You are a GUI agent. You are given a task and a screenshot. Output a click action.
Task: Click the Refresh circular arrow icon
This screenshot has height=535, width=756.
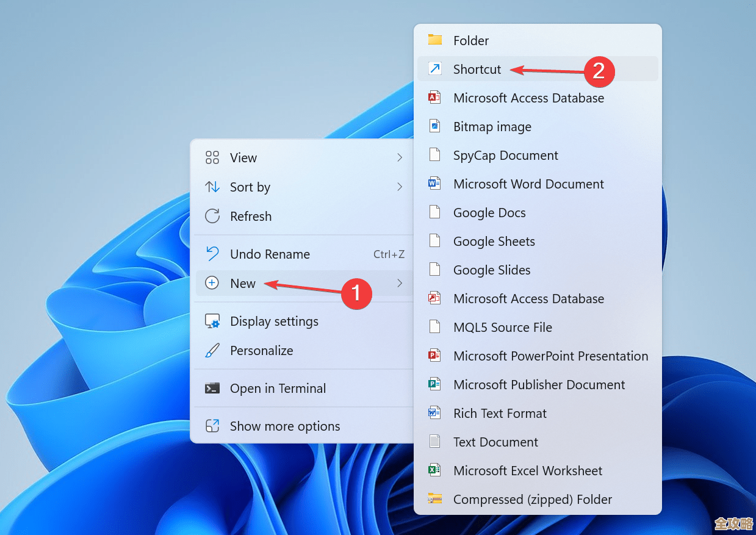[212, 216]
